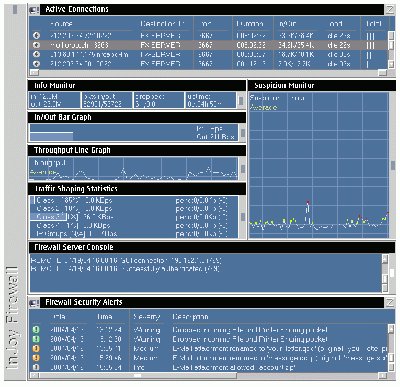400x387 pixels.
Task: Select the highlighted Class 3 traffic shaping row
Action: click(x=134, y=217)
